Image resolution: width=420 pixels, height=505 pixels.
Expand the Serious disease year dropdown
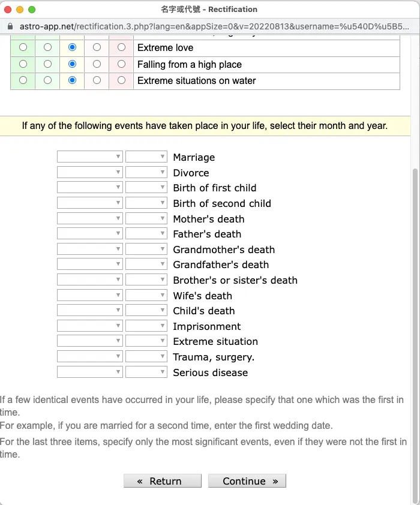(146, 372)
